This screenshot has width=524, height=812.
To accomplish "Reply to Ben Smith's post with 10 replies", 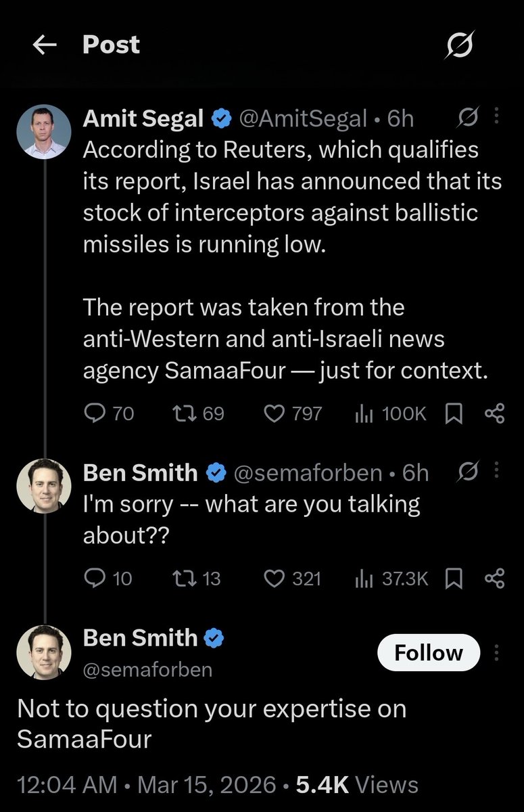I will [x=93, y=578].
